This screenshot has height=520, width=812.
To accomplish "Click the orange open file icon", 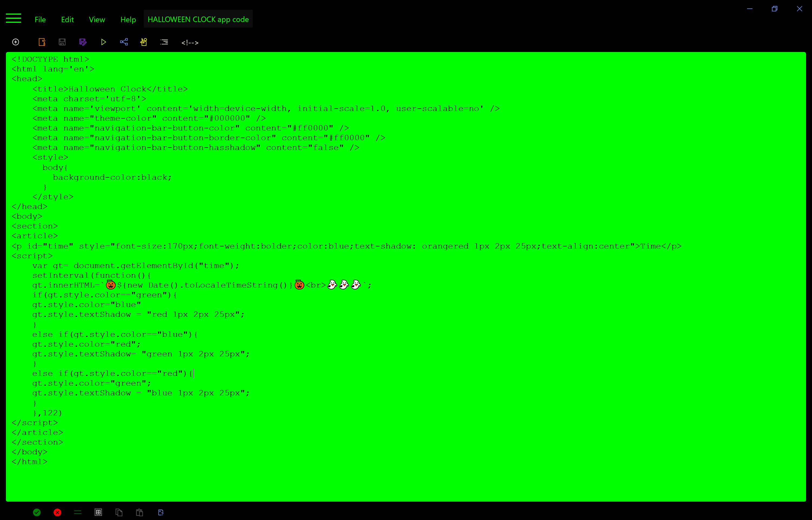I will pos(42,42).
